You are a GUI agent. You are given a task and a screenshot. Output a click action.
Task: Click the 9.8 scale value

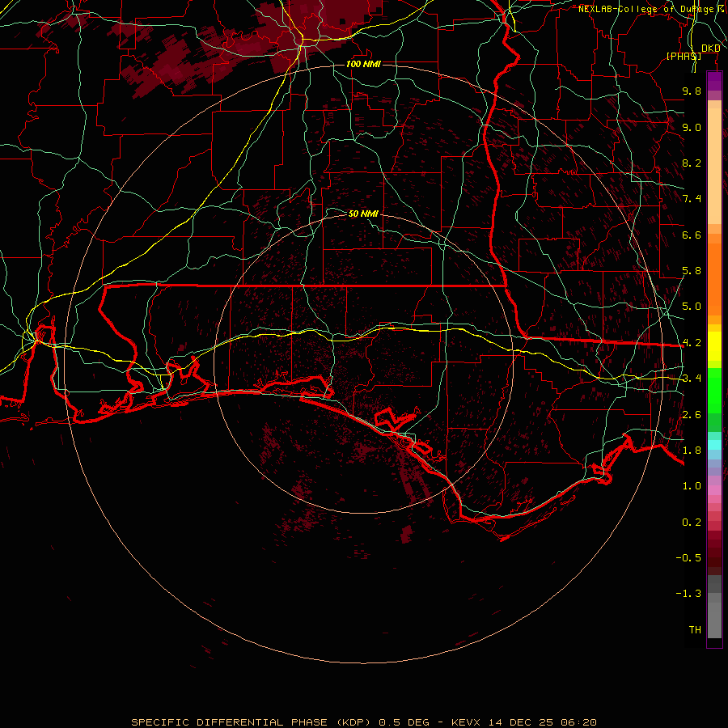tap(692, 91)
